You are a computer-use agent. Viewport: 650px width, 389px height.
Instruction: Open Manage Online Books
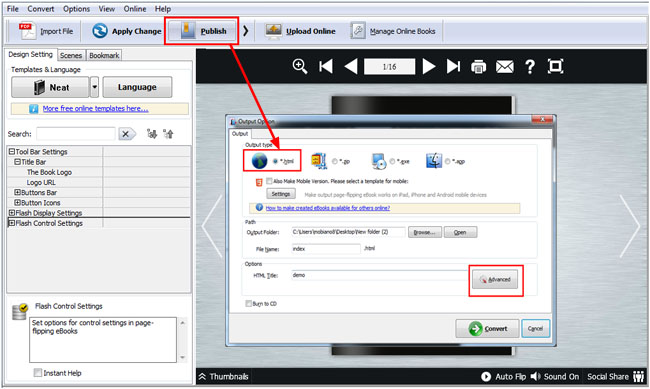[393, 31]
